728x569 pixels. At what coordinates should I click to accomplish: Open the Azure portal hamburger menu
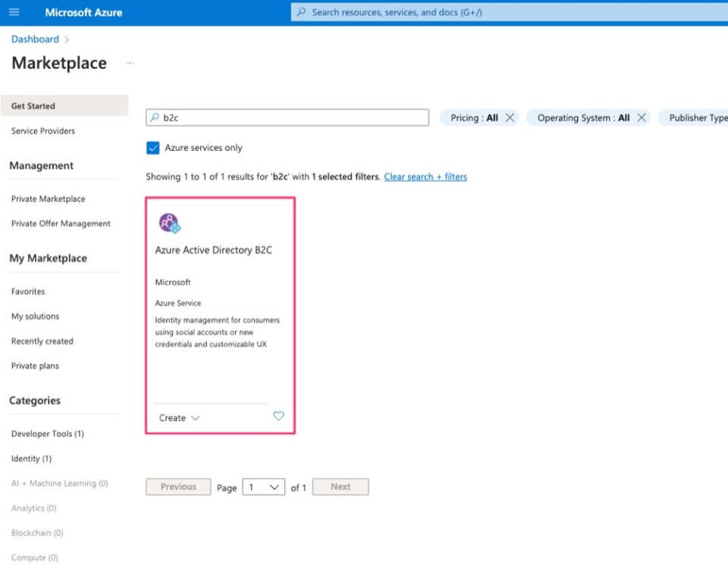click(x=13, y=12)
